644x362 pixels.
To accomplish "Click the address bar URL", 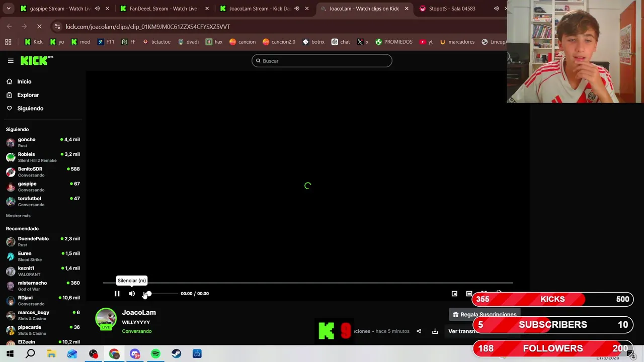I will click(147, 27).
